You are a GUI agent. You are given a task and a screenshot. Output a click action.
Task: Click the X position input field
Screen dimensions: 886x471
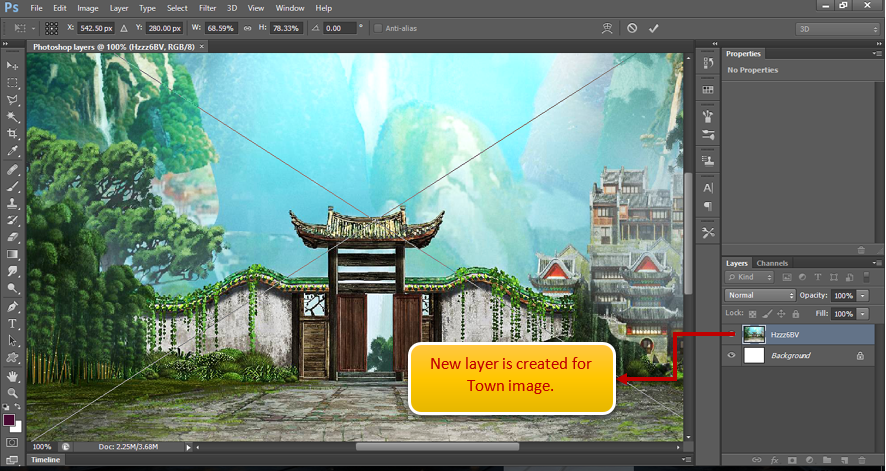point(96,28)
